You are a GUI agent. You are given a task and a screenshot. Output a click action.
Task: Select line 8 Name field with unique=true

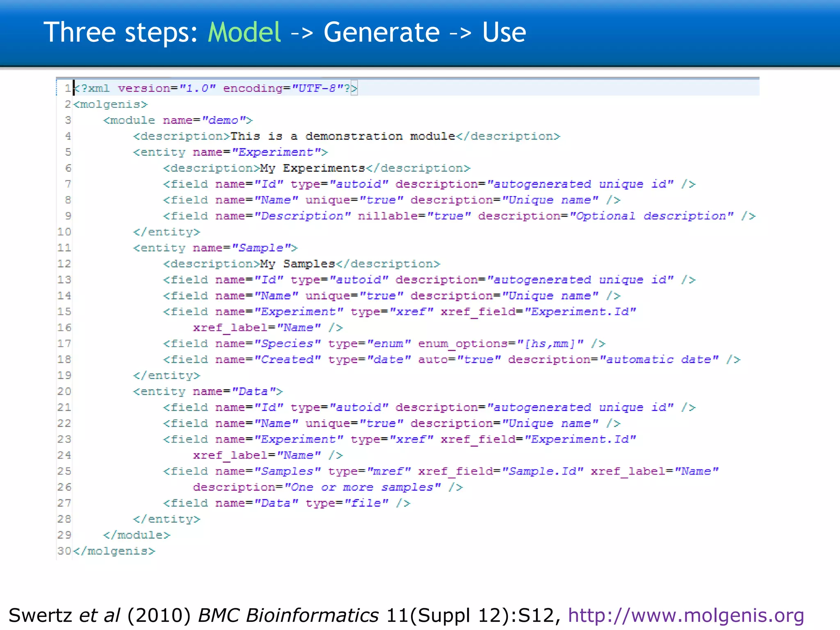[392, 200]
